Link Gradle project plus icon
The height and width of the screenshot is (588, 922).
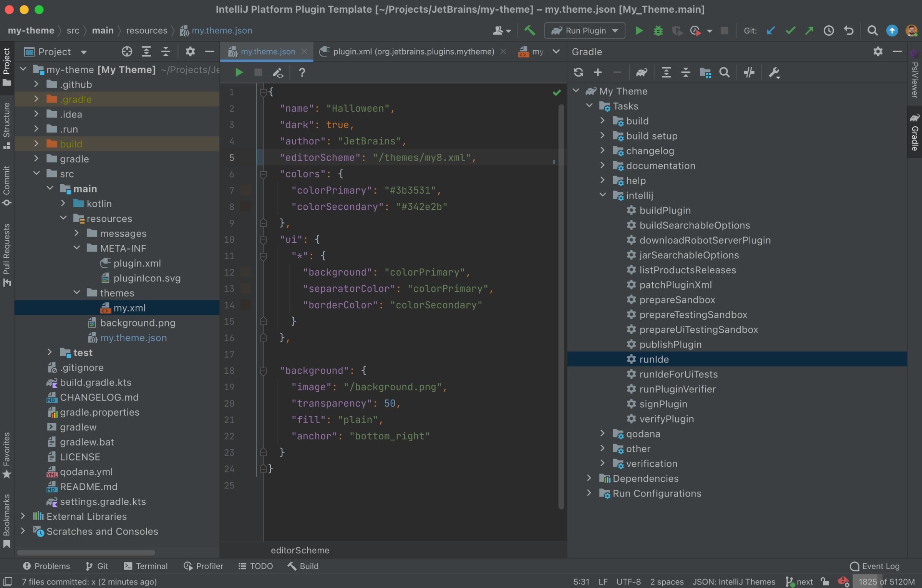pos(598,72)
